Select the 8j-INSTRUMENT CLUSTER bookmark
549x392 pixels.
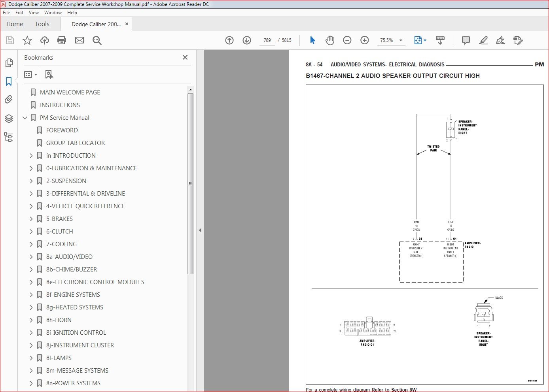pyautogui.click(x=80, y=345)
